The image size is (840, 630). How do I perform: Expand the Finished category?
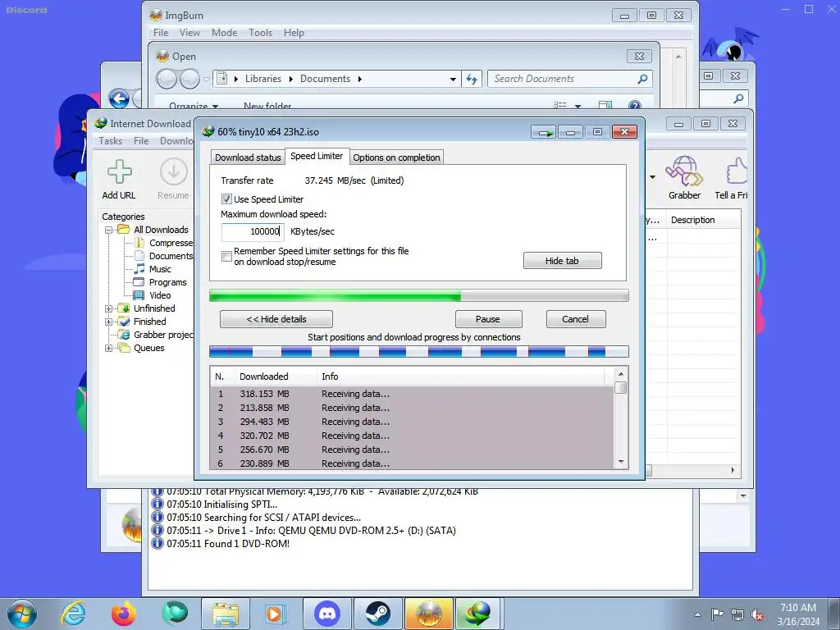coord(109,322)
